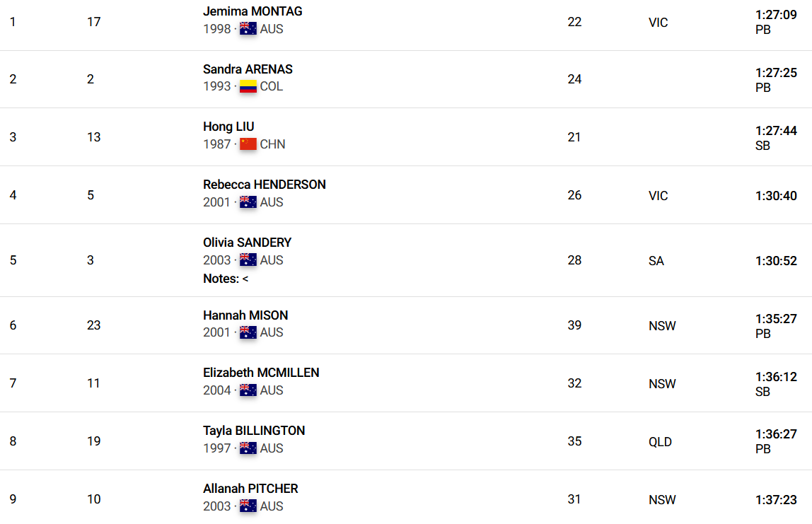The width and height of the screenshot is (812, 524).
Task: Click Australian flag under Olivia Sandery
Action: [x=248, y=260]
